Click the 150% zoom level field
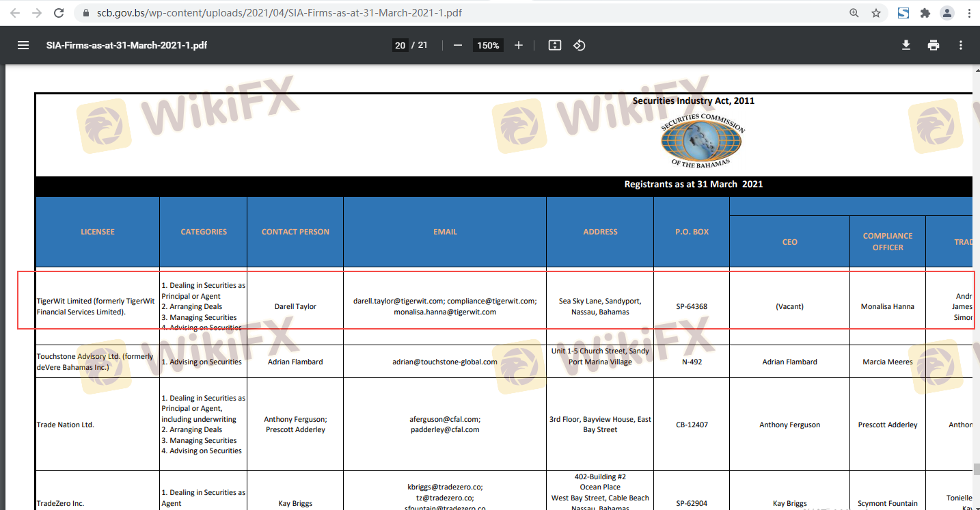Image resolution: width=980 pixels, height=510 pixels. 488,45
